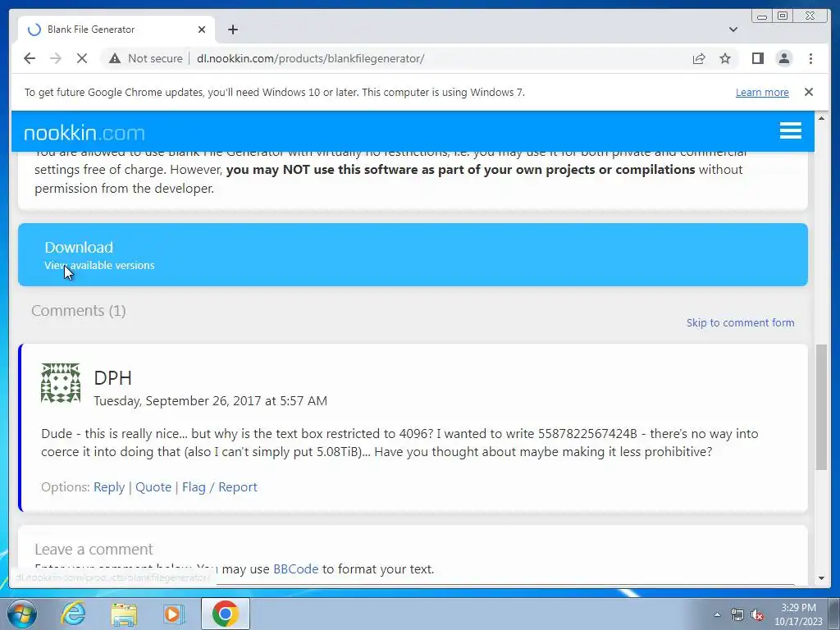Reply to DPH's comment
The width and height of the screenshot is (840, 630).
point(109,487)
